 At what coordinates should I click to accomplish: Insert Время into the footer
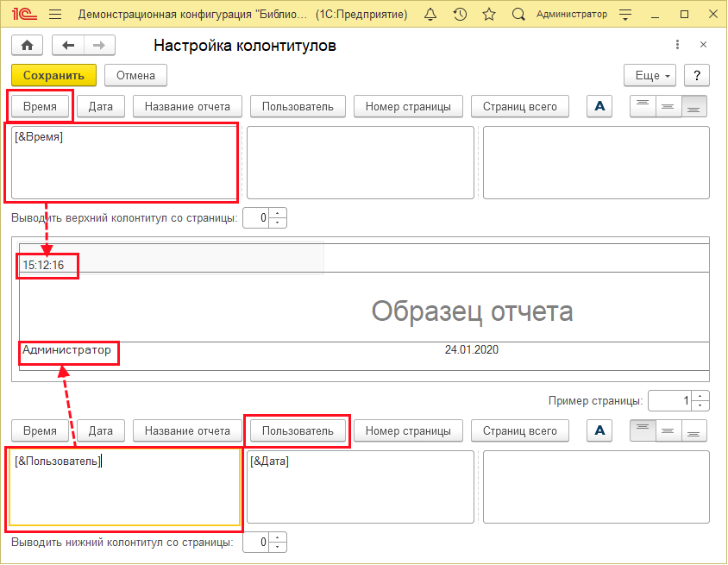(x=40, y=430)
